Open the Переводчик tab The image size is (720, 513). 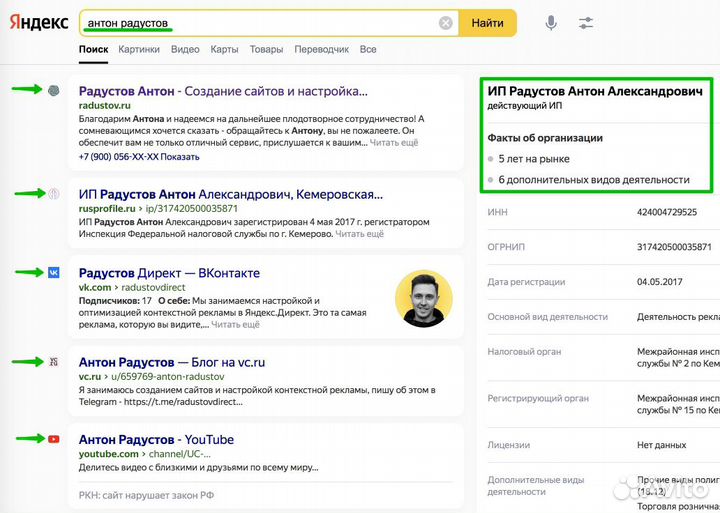322,49
